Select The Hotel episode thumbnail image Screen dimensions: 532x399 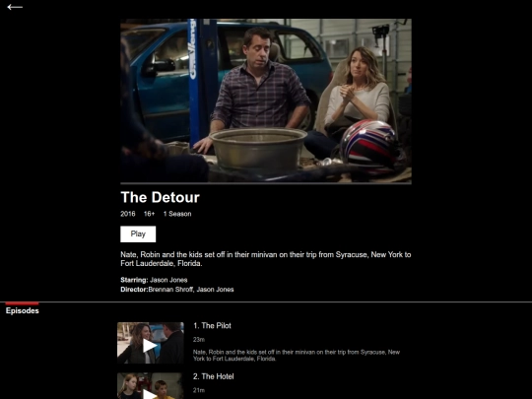(x=151, y=386)
